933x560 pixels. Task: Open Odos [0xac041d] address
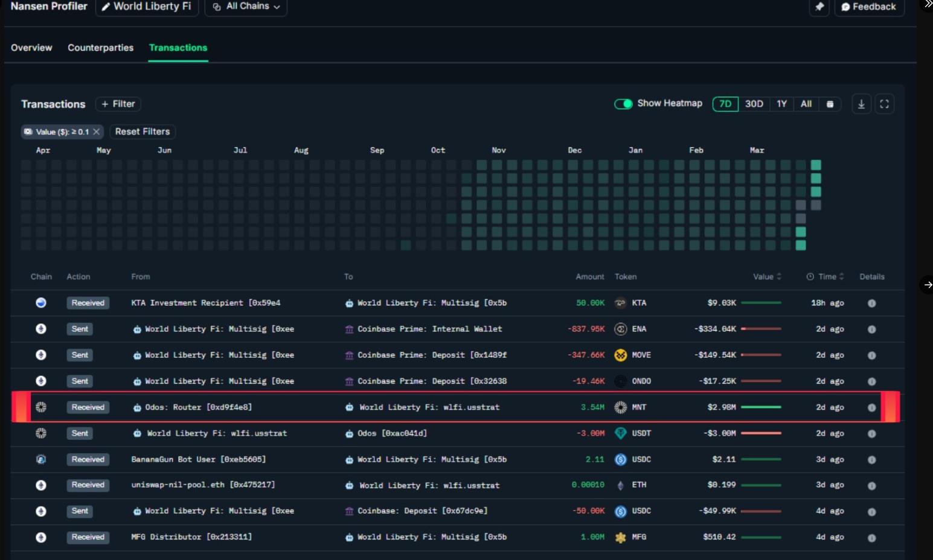392,433
